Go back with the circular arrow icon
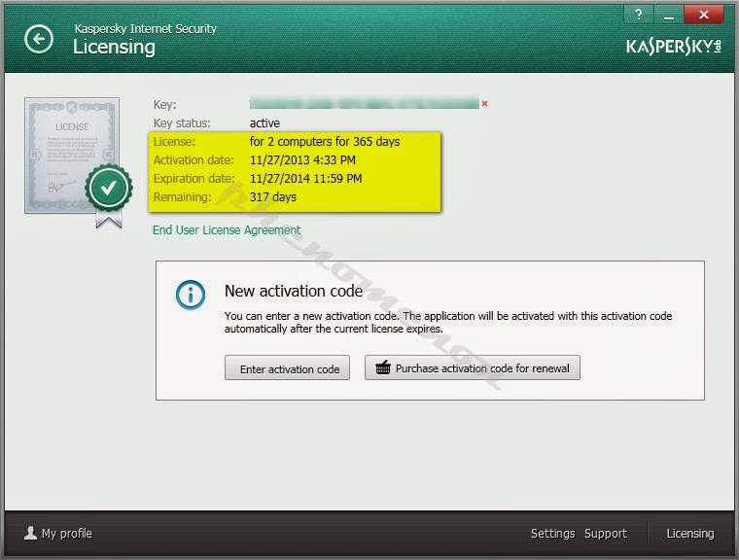The image size is (739, 560). [x=39, y=39]
